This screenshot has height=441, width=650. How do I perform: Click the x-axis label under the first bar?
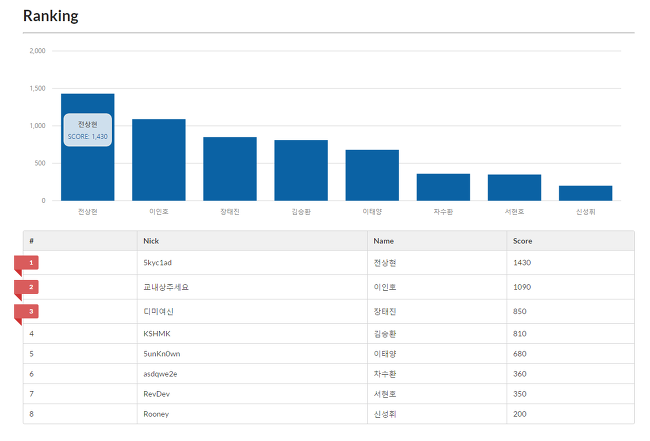click(x=87, y=212)
